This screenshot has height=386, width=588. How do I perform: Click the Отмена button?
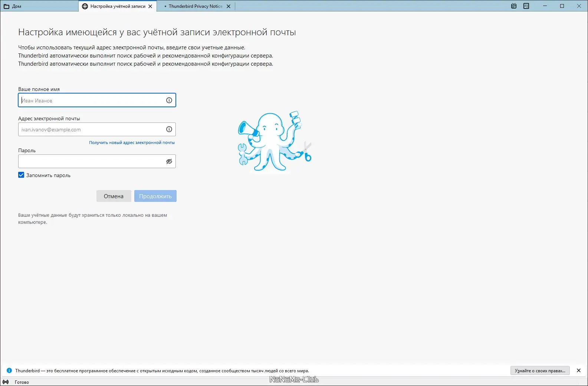click(x=114, y=196)
